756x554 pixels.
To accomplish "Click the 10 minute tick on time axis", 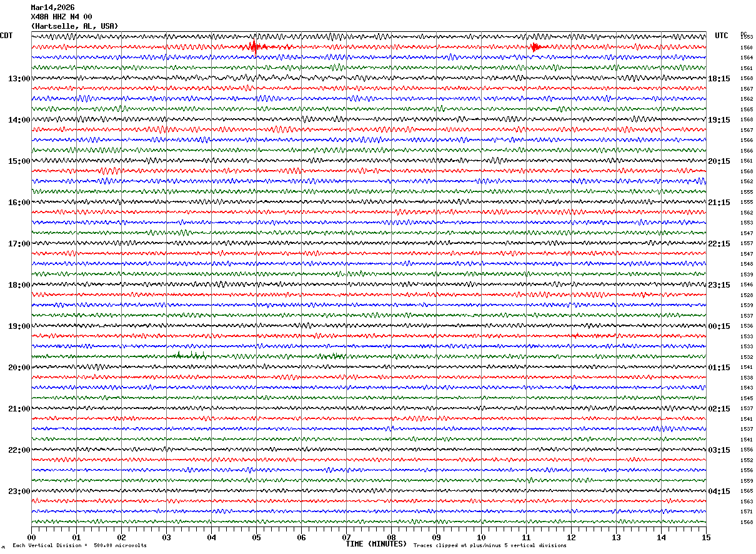I will [481, 537].
